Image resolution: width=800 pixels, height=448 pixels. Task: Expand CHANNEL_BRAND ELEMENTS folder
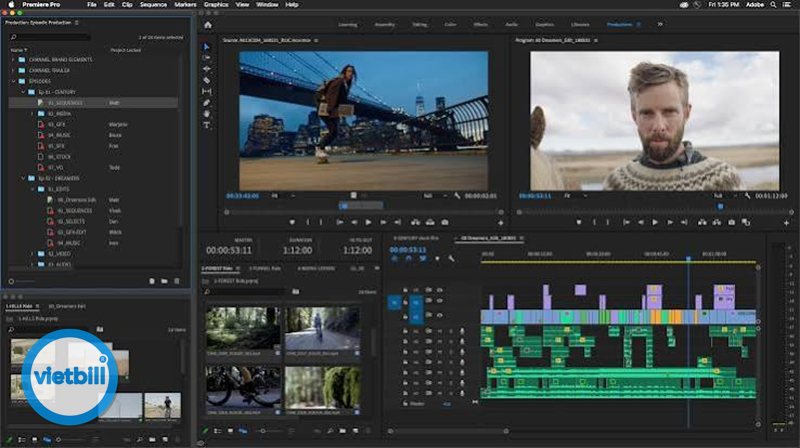[x=13, y=60]
